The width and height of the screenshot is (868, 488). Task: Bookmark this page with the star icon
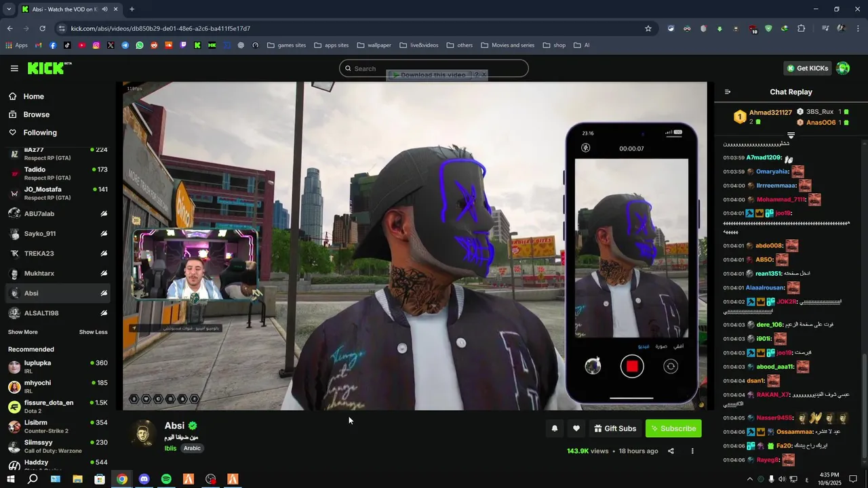click(x=648, y=28)
